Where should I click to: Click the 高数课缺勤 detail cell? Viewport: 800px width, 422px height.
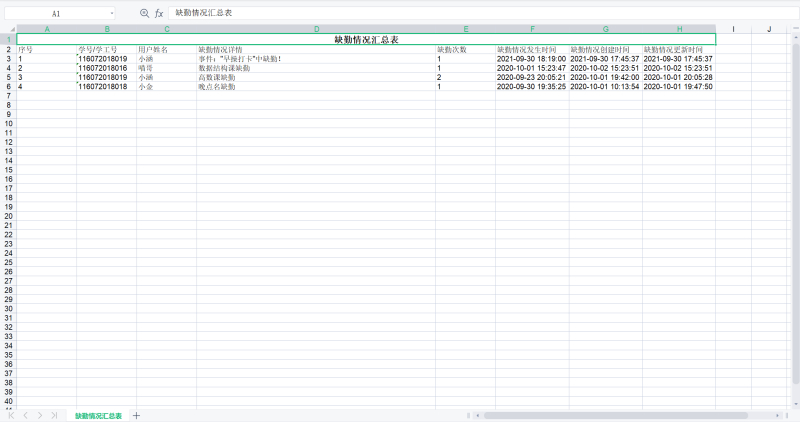pyautogui.click(x=316, y=78)
